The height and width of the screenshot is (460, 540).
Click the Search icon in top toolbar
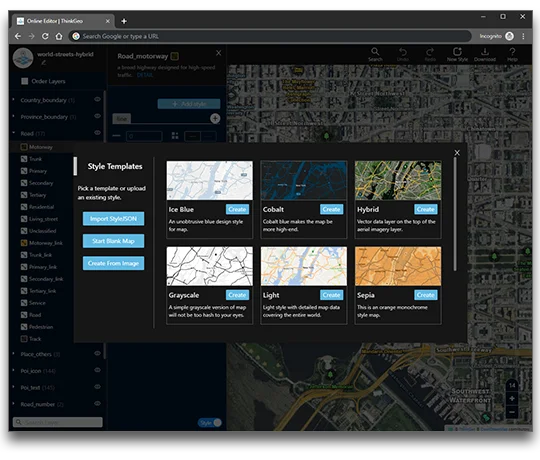point(375,52)
